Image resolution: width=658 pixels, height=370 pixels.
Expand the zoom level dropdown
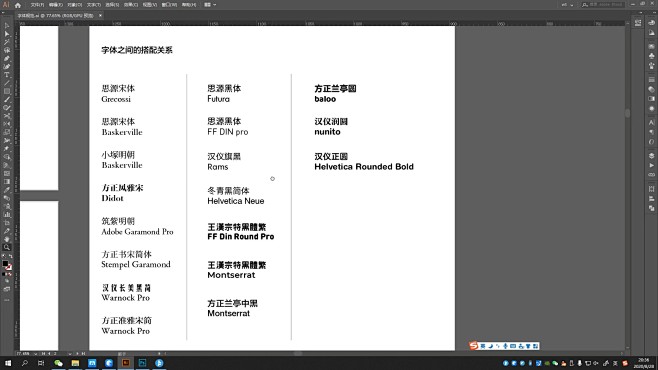click(35, 354)
